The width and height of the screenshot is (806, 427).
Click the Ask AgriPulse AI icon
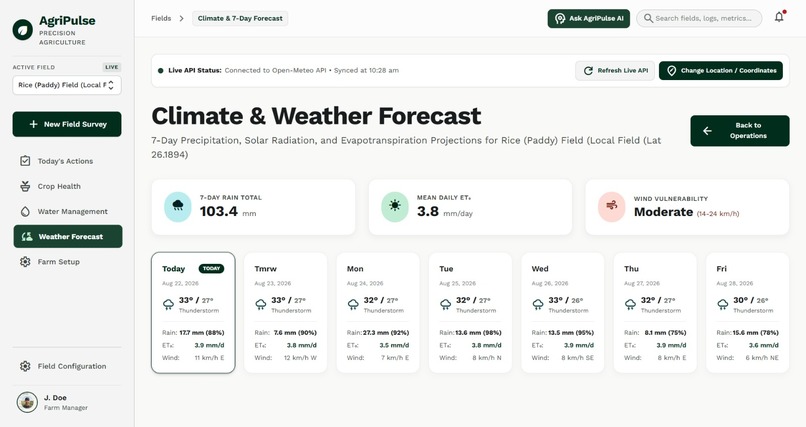pos(560,18)
